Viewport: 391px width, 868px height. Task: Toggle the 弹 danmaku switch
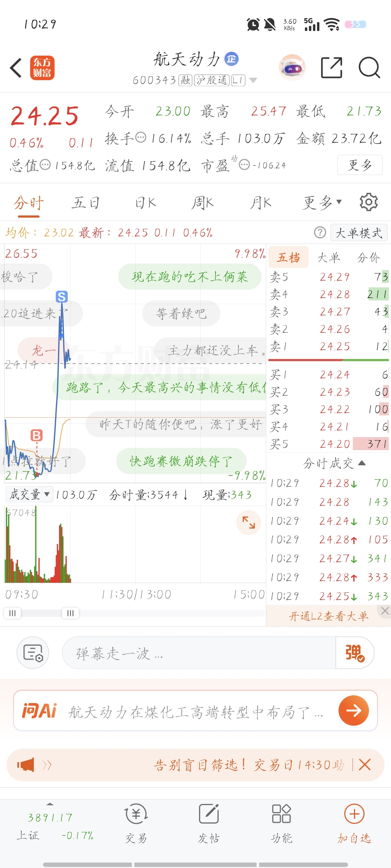[x=355, y=653]
